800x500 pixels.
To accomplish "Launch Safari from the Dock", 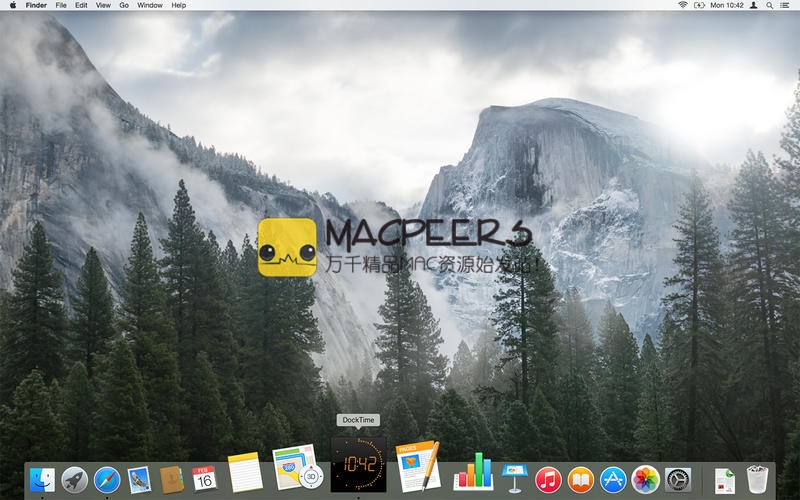I will tap(107, 480).
